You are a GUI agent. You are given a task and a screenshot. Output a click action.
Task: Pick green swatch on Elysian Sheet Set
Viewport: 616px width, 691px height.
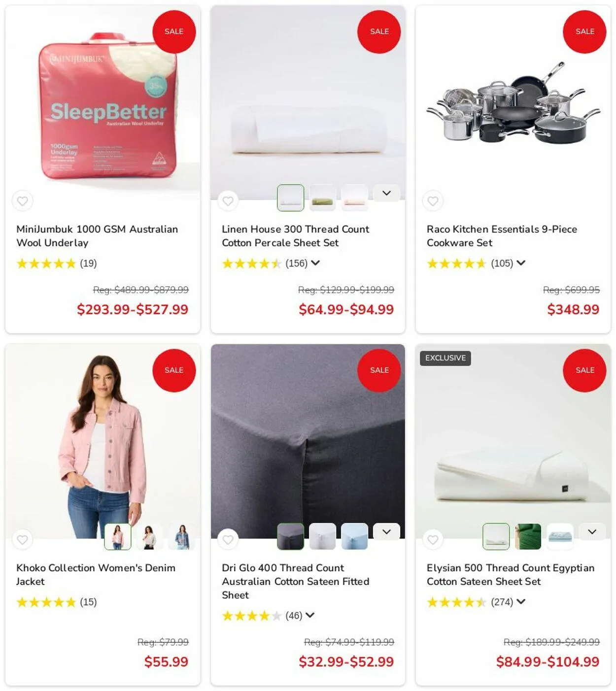pos(528,536)
